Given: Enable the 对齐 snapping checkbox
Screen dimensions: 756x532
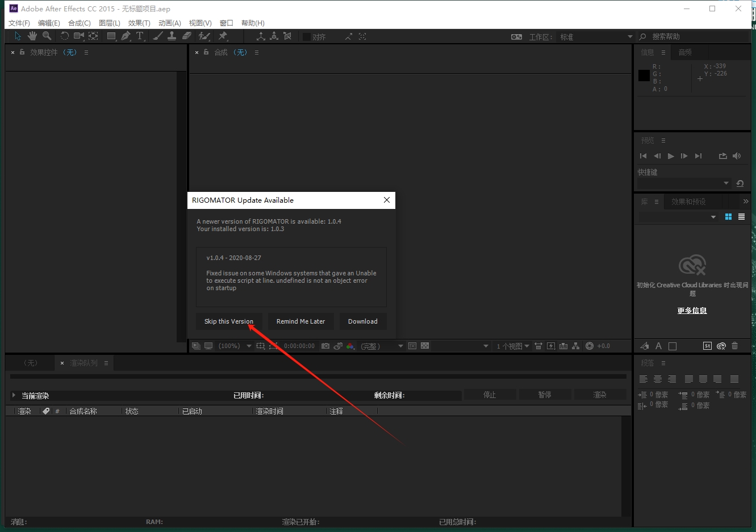Looking at the screenshot, I should (x=307, y=37).
